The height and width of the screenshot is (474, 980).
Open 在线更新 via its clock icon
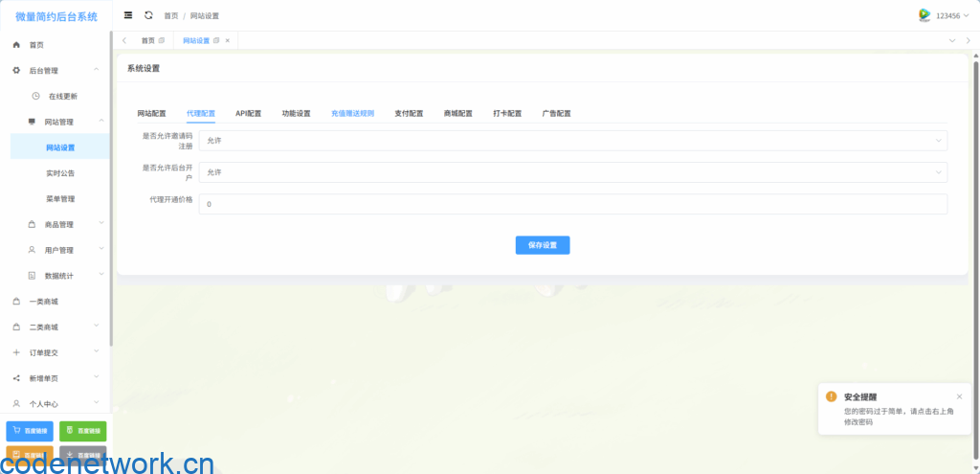tap(35, 96)
